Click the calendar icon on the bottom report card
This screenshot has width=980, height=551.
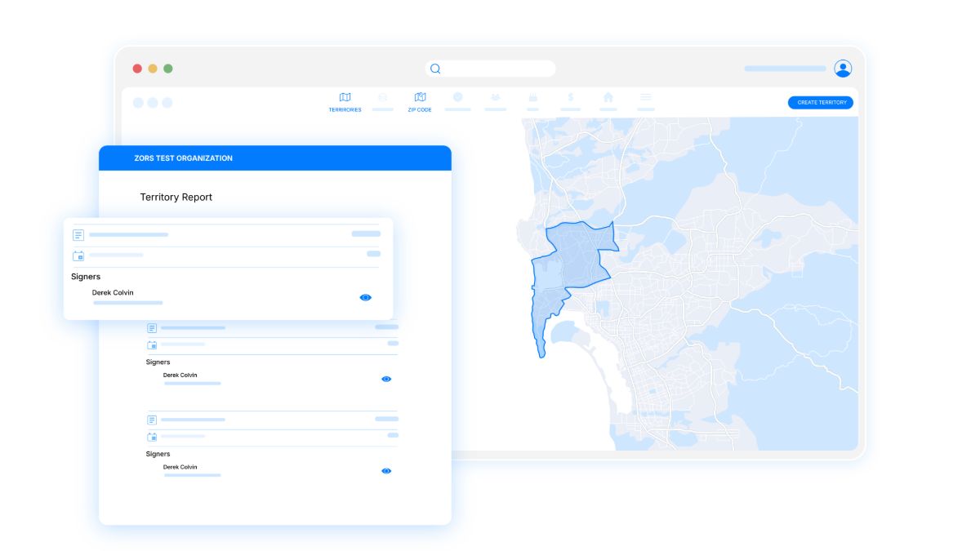pyautogui.click(x=151, y=436)
